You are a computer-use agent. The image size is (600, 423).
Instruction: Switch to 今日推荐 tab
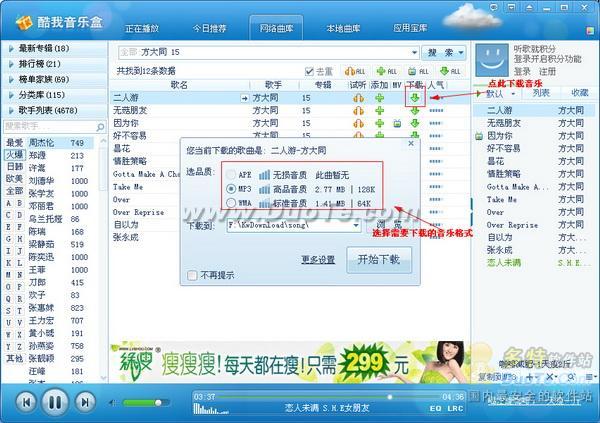(x=209, y=28)
